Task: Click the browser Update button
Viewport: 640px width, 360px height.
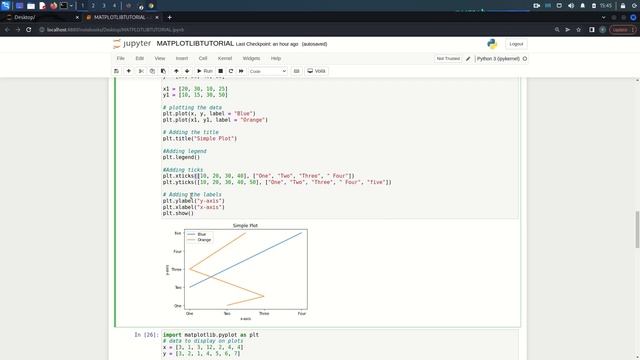Action: point(622,30)
